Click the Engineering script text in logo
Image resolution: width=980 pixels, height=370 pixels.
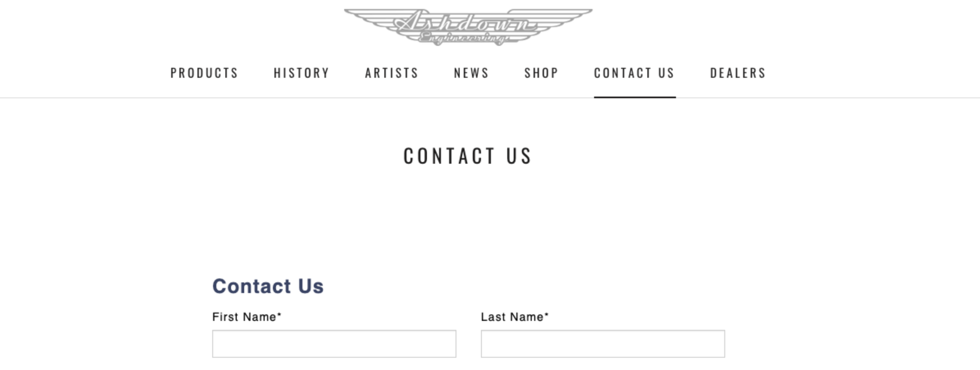click(x=463, y=39)
